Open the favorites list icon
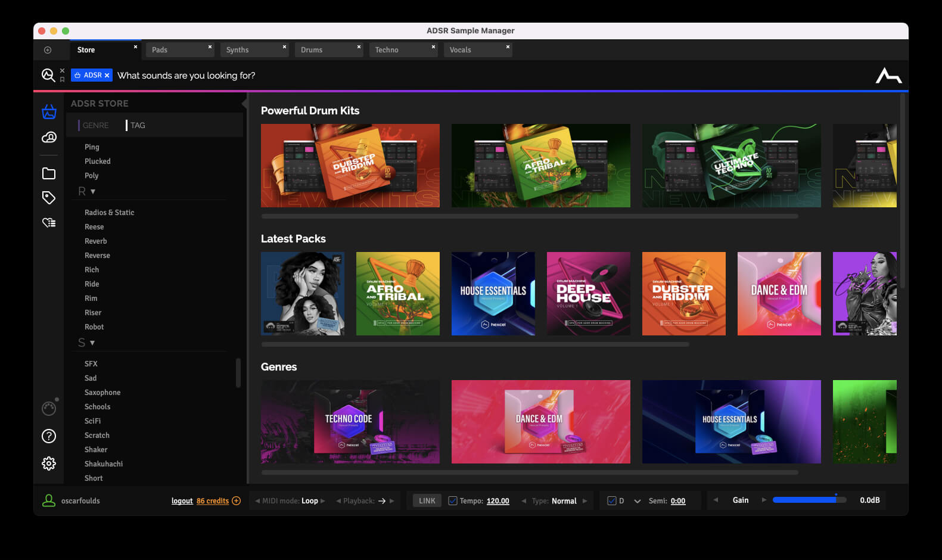 tap(49, 223)
